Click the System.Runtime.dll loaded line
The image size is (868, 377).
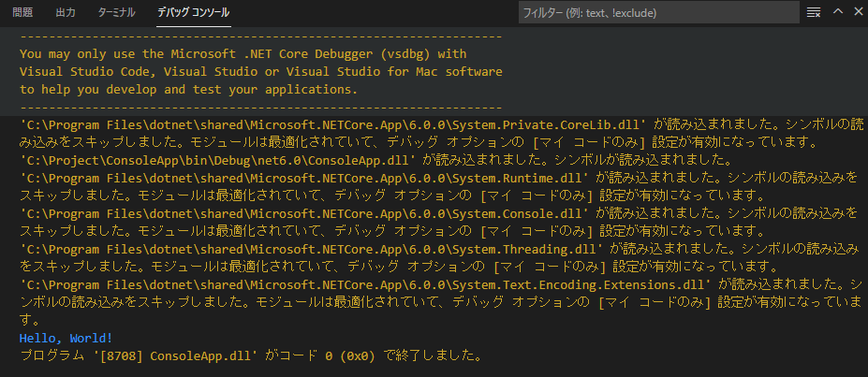pyautogui.click(x=439, y=187)
